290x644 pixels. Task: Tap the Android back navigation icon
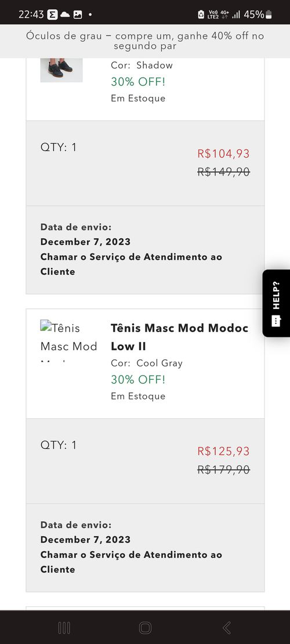tap(226, 628)
